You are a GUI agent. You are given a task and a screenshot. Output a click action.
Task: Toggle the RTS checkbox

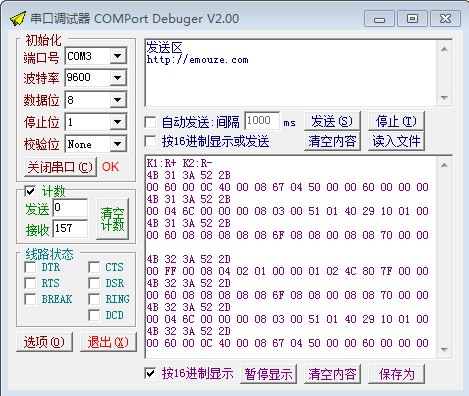tap(30, 283)
